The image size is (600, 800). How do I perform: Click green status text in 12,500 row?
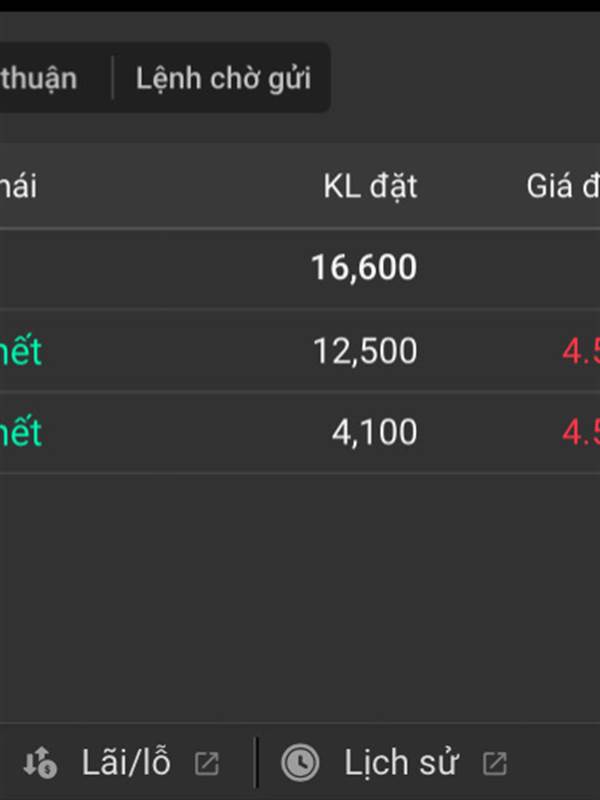click(x=20, y=351)
